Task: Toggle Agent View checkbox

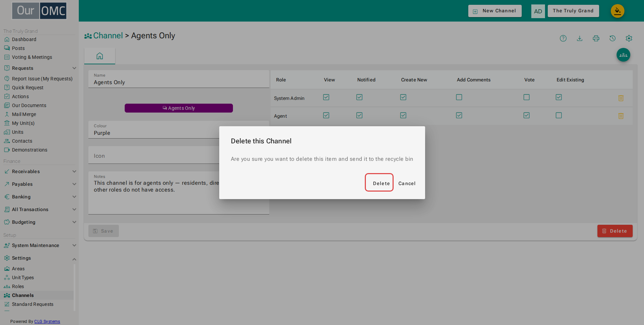Action: click(x=326, y=115)
